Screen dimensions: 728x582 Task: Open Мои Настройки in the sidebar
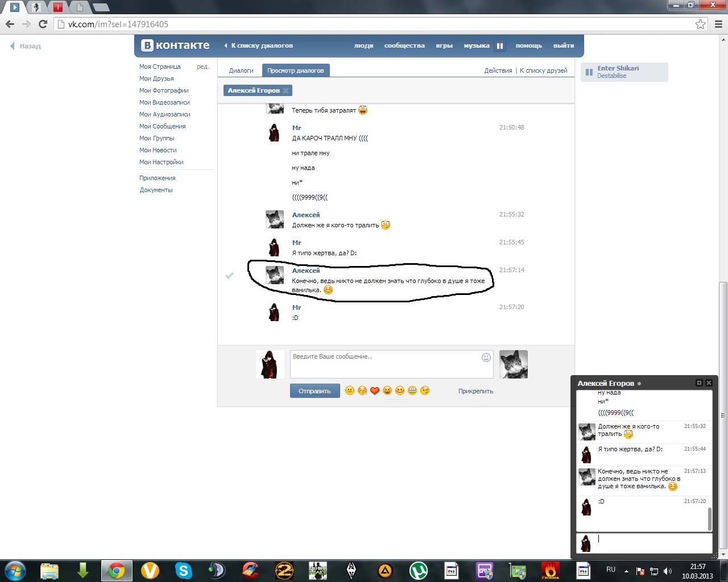coord(162,162)
